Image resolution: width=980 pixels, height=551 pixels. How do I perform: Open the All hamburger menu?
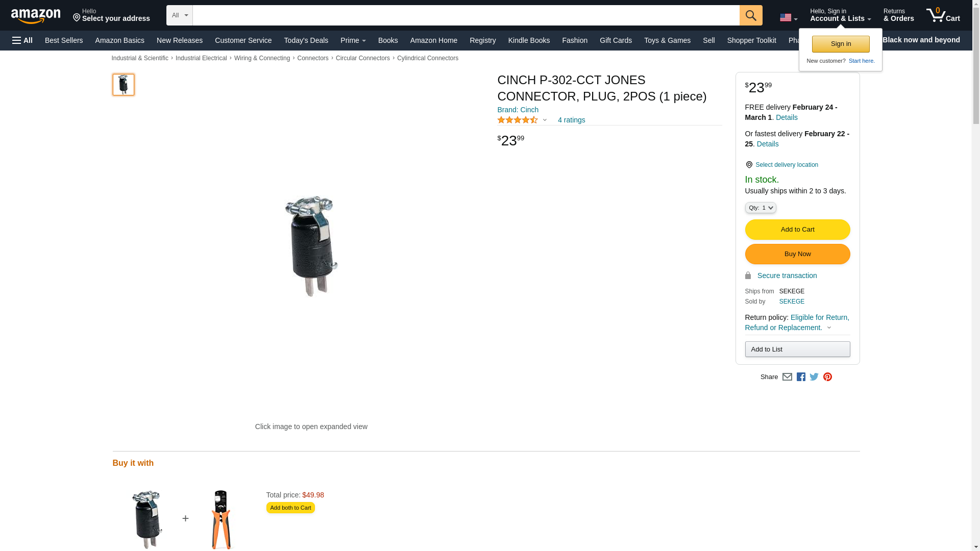(22, 40)
